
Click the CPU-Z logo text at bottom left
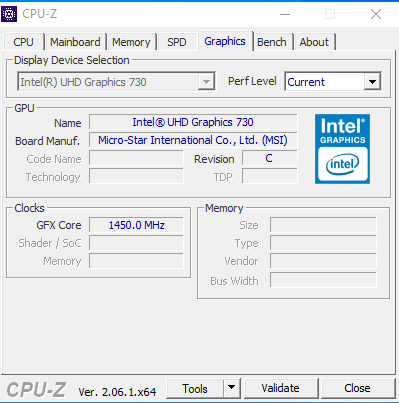tap(36, 389)
